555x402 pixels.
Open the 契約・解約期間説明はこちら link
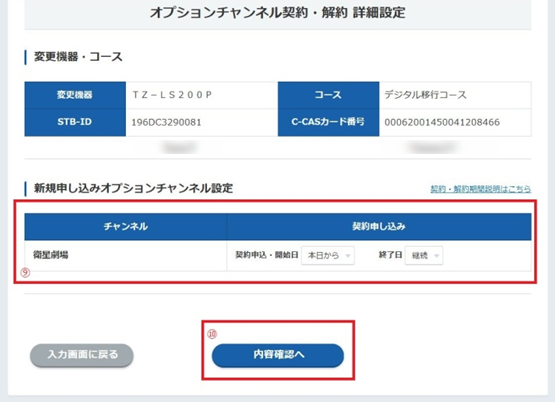(481, 189)
